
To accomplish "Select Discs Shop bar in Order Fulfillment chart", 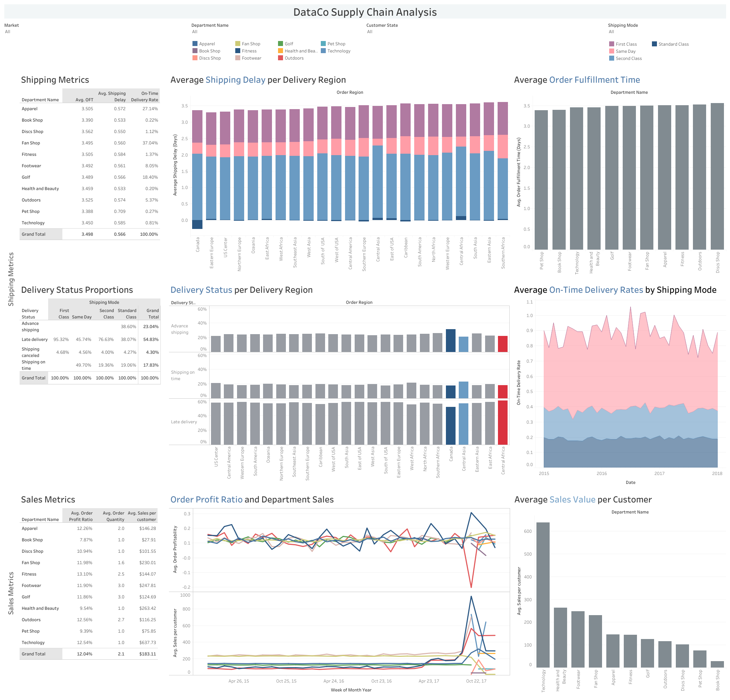I will pos(717,176).
